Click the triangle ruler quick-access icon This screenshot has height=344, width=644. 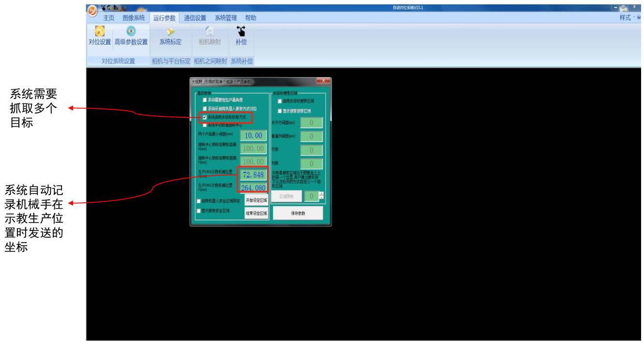tap(116, 8)
